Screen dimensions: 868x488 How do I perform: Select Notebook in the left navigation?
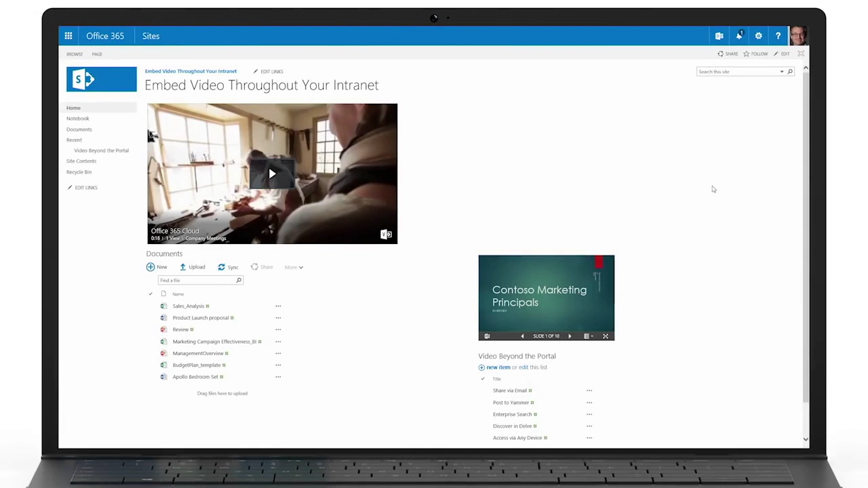(x=78, y=119)
